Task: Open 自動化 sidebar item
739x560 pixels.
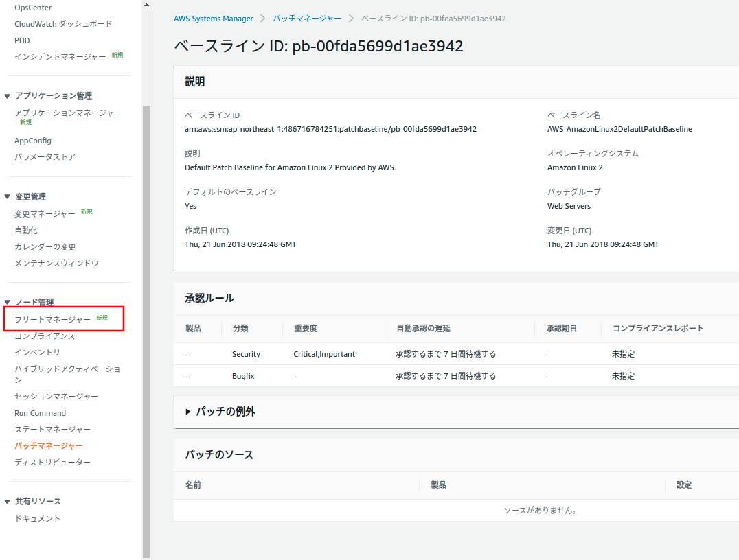Action: click(x=26, y=231)
